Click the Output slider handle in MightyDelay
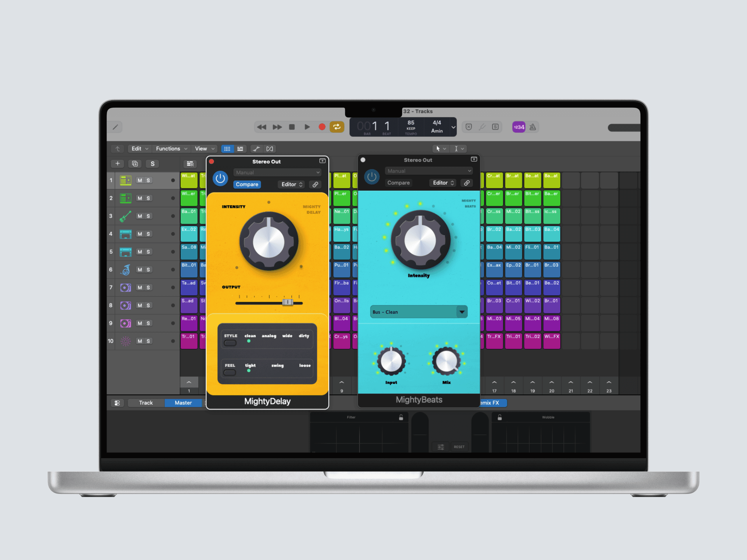Image resolution: width=747 pixels, height=560 pixels. 288,302
